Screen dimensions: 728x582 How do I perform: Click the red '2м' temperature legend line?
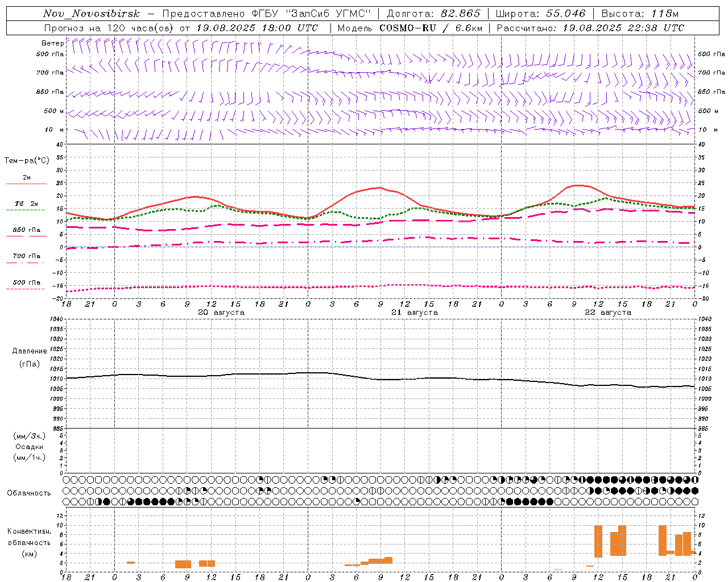pyautogui.click(x=26, y=184)
